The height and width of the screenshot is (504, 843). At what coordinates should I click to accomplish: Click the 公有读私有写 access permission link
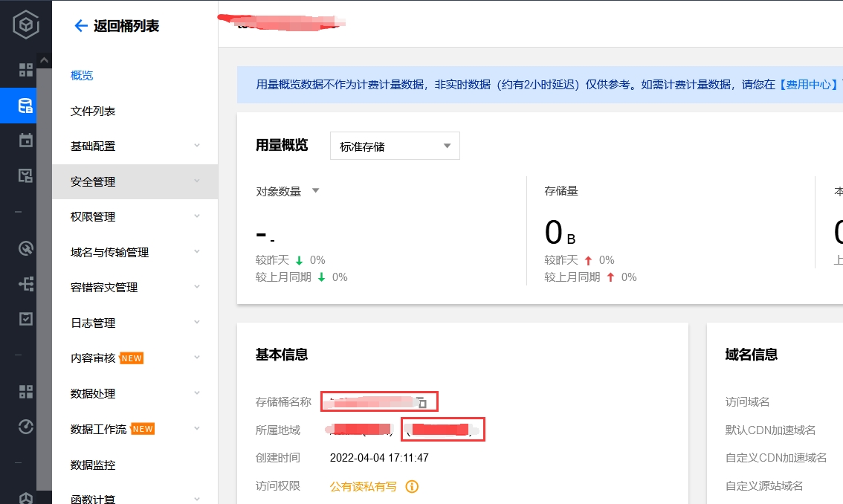point(363,486)
